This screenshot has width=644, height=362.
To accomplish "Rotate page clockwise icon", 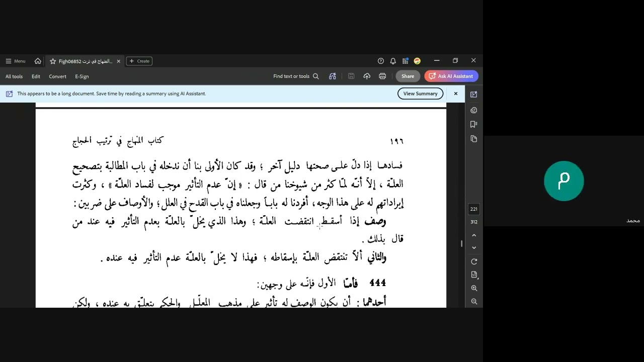I will (474, 262).
